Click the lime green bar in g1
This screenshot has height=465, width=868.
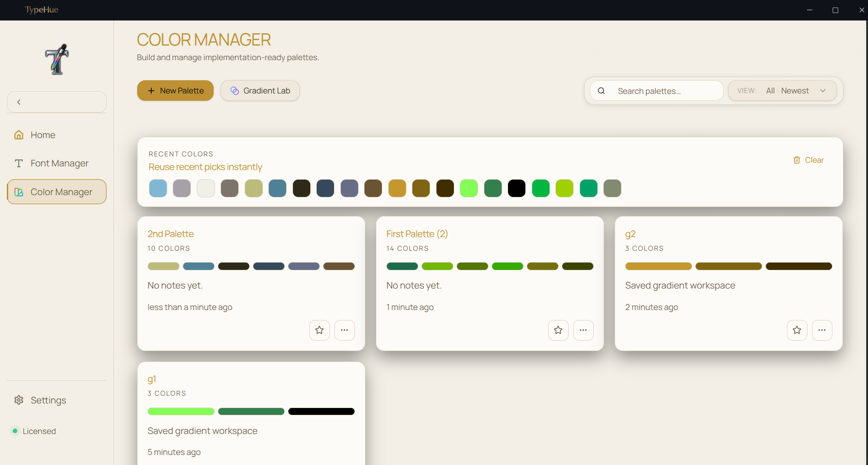point(181,412)
